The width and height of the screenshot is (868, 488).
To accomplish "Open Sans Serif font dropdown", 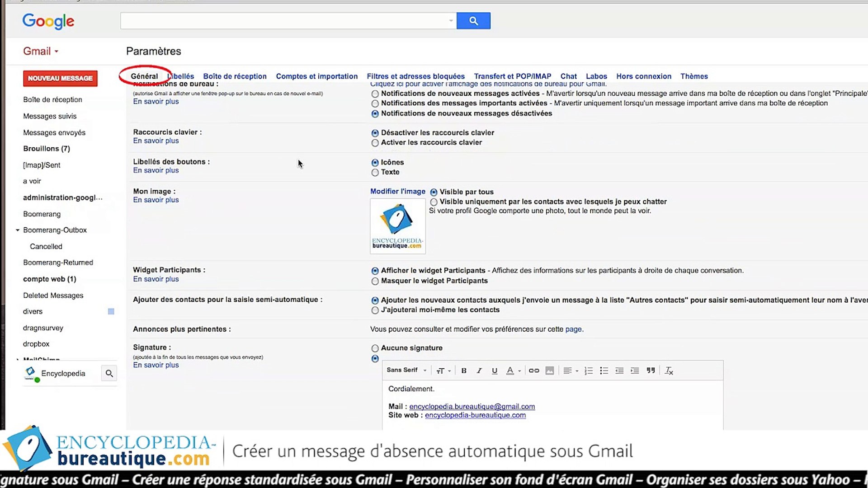I will tap(406, 370).
